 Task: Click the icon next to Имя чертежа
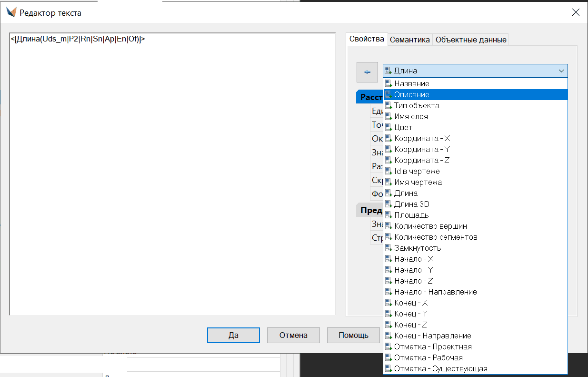(389, 182)
